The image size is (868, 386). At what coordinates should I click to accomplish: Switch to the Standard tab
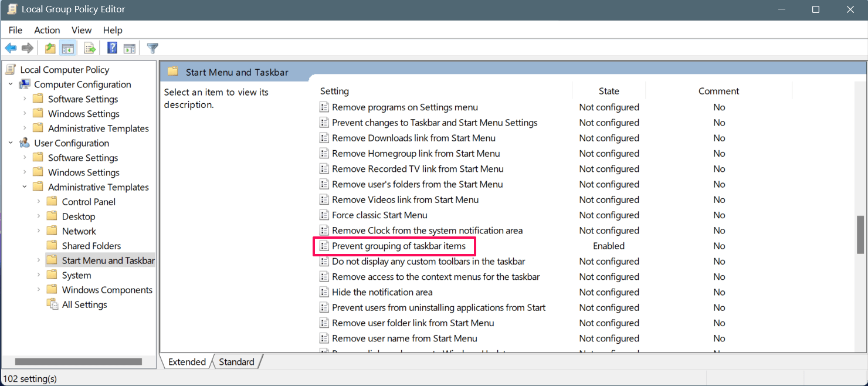click(237, 362)
